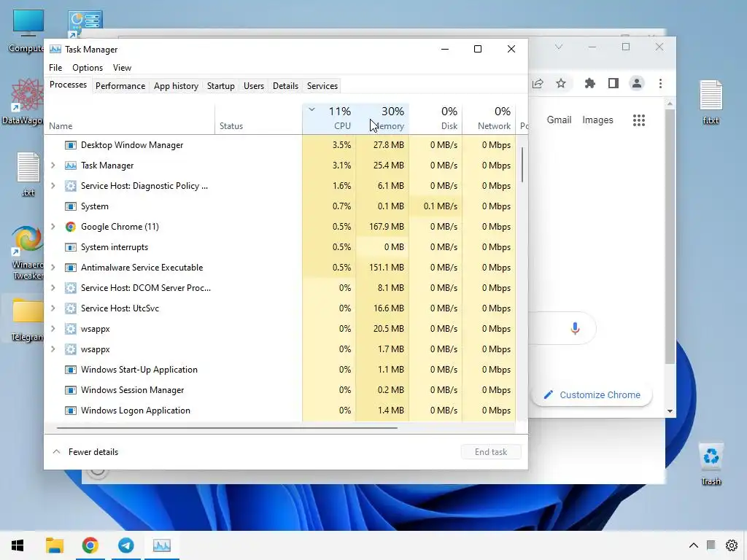
Task: Select the Trash desktop icon
Action: point(711,464)
